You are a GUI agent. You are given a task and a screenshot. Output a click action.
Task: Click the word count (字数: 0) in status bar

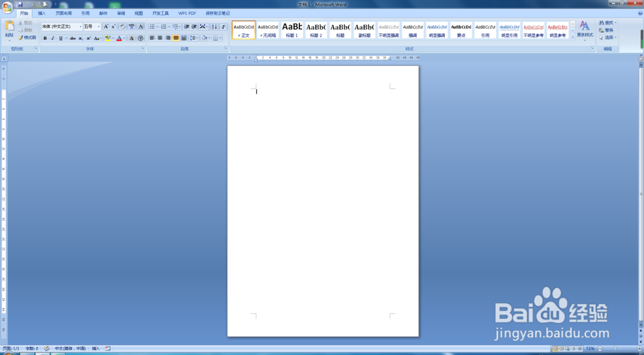(32, 349)
